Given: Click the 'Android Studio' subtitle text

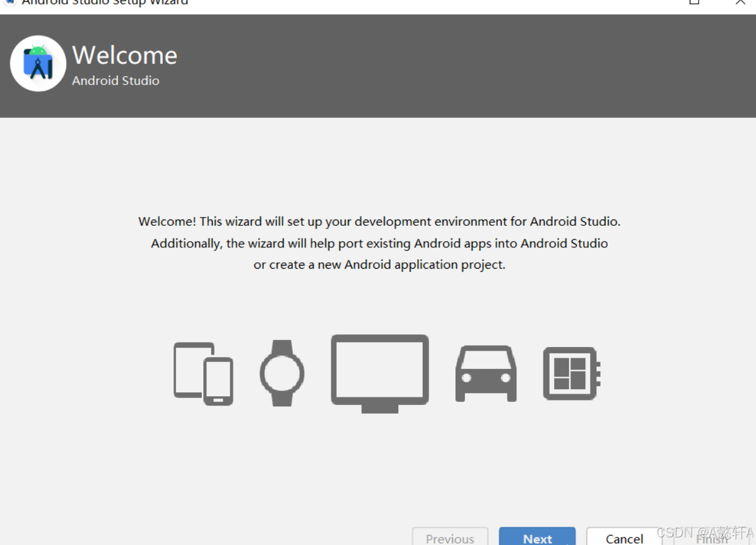Looking at the screenshot, I should (115, 81).
